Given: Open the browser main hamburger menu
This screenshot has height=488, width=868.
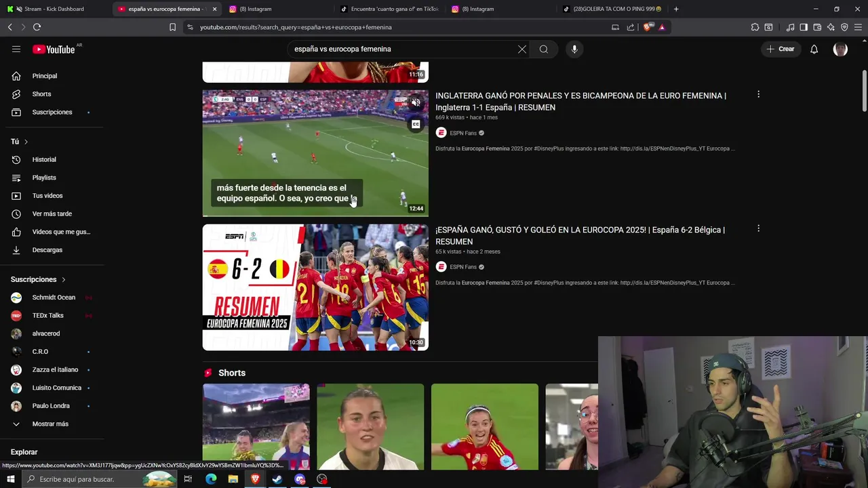Looking at the screenshot, I should point(859,27).
